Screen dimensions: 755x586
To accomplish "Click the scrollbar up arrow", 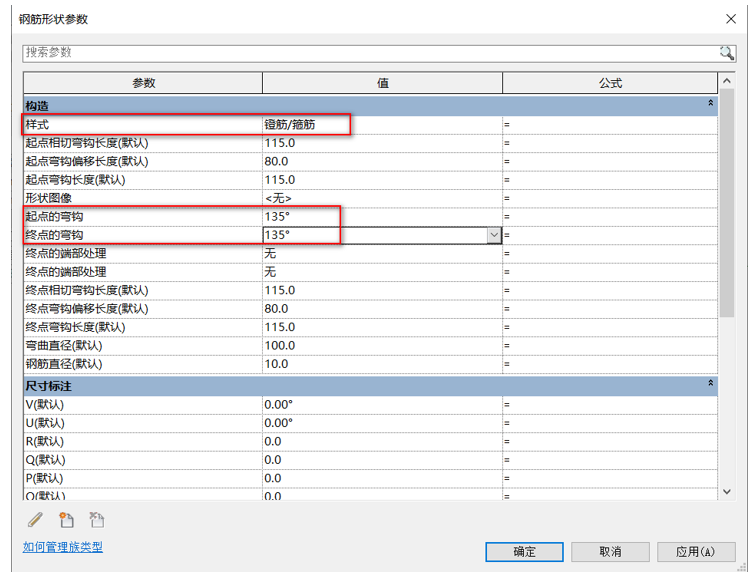I will click(727, 81).
